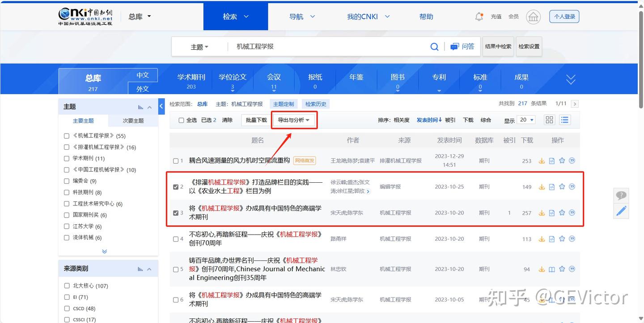Cite the article with 149 downloads

click(572, 187)
